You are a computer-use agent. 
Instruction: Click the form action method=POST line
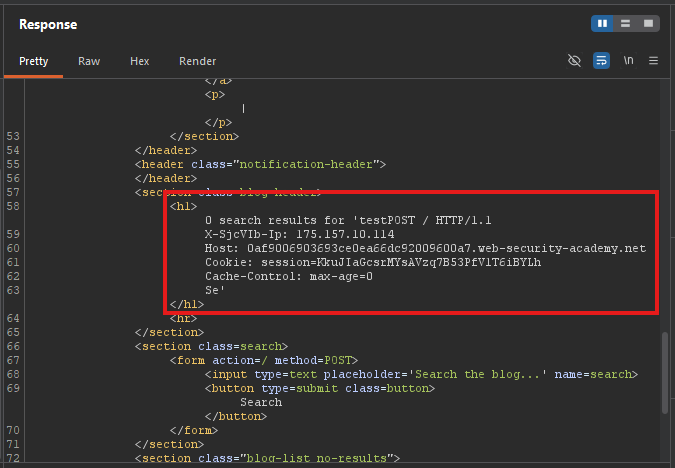(263, 360)
